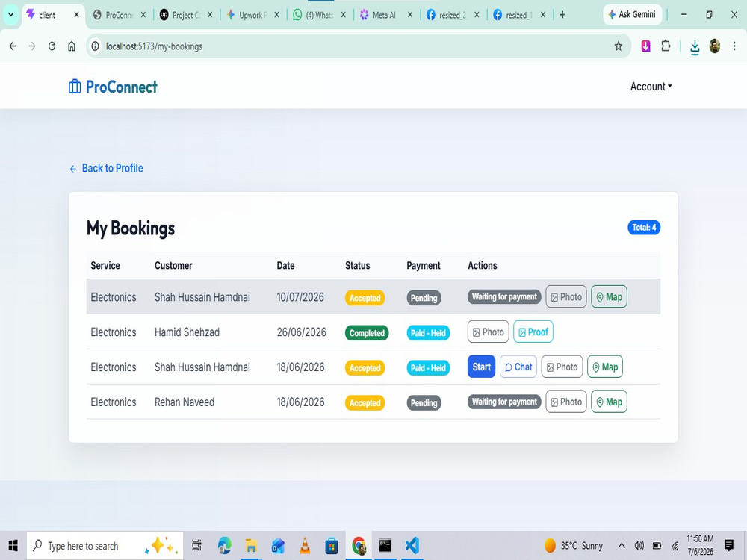Open Chrome downloads icon
This screenshot has width=747, height=560.
coord(695,46)
